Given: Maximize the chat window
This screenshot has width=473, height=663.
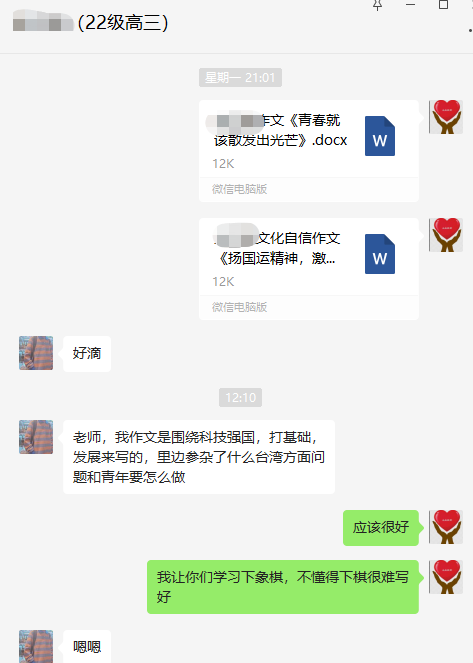Looking at the screenshot, I should 443,5.
